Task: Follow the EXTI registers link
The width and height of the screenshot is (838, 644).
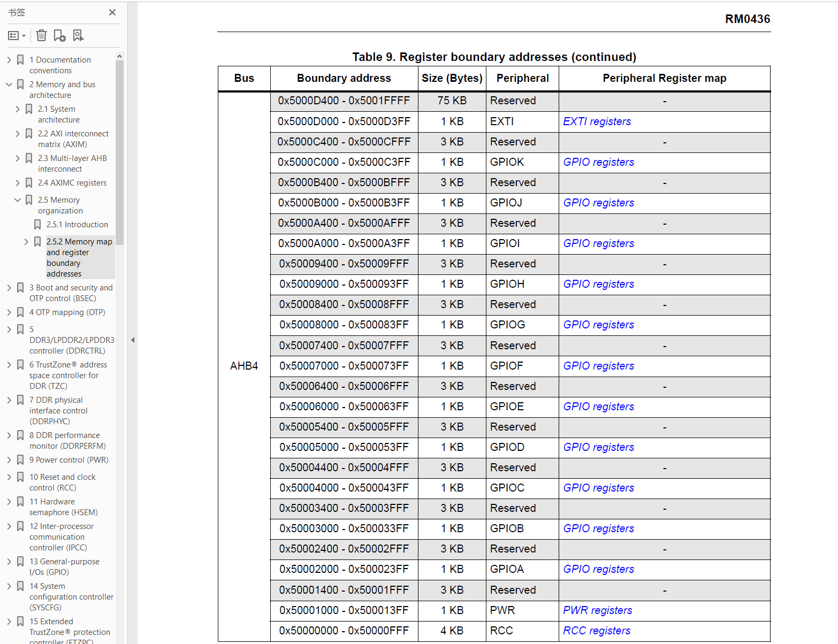Action: [x=597, y=121]
